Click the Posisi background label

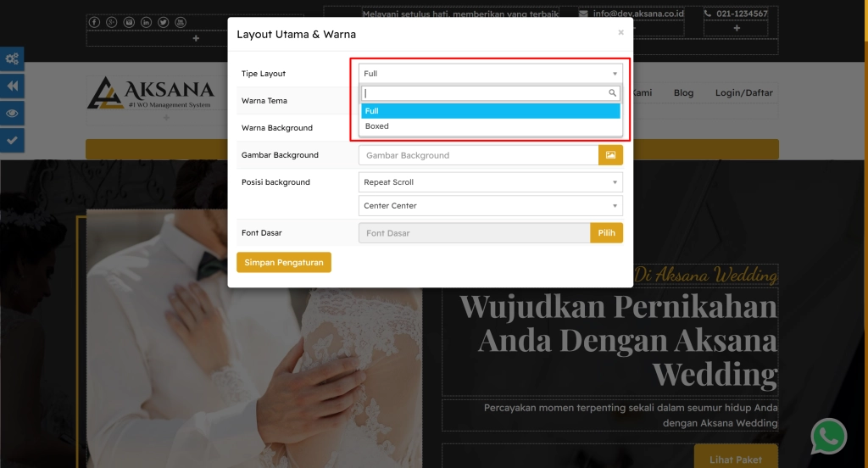pyautogui.click(x=275, y=182)
